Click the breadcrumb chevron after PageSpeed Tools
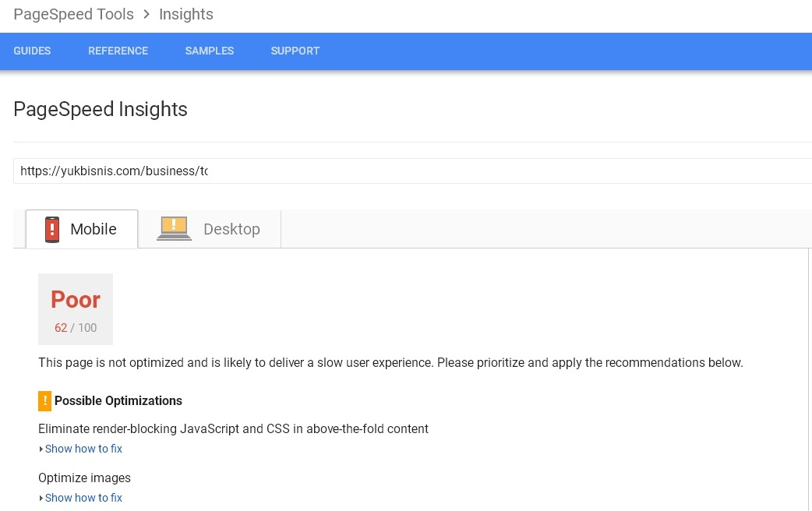812x511 pixels. pos(147,15)
